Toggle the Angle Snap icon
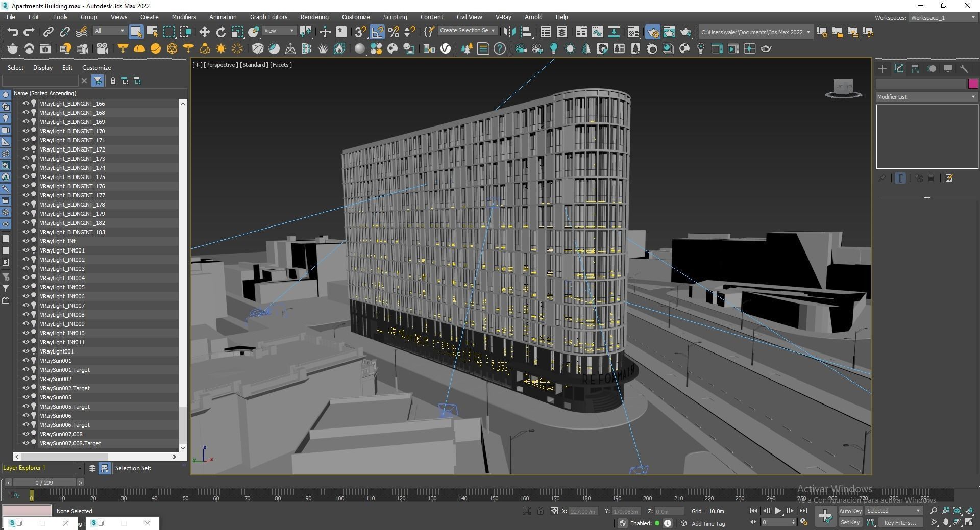The width and height of the screenshot is (980, 530). pos(377,32)
